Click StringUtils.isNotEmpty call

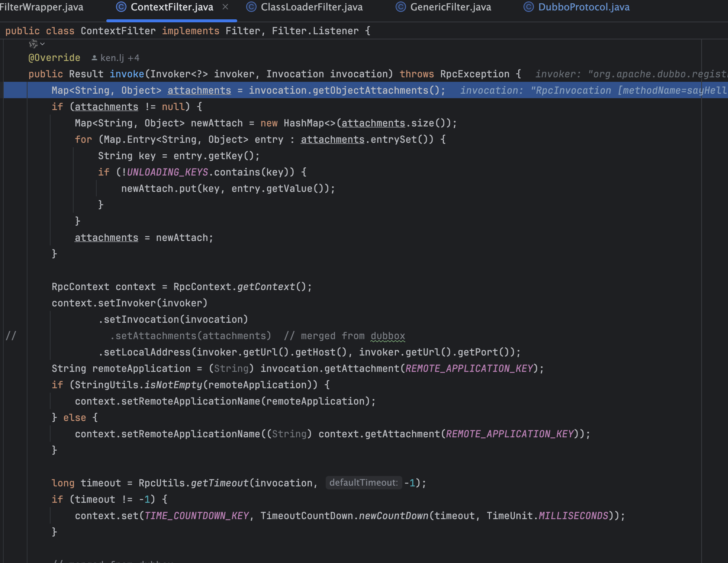point(138,385)
